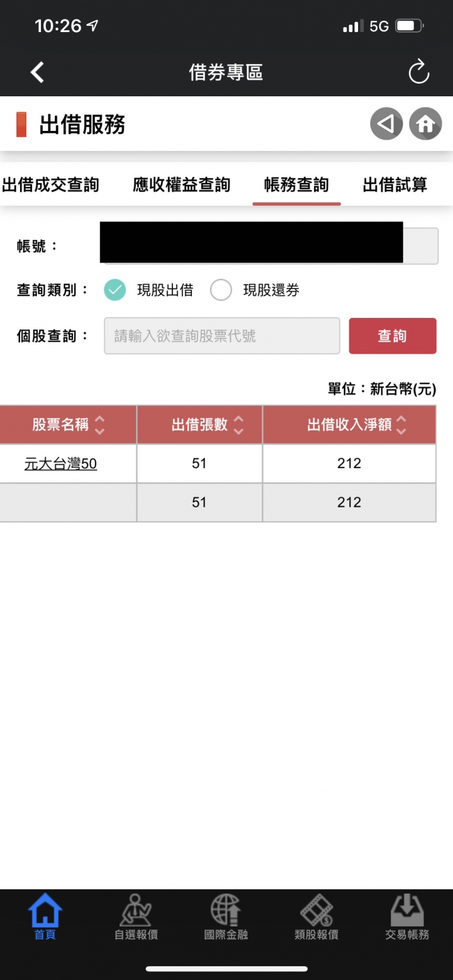Screen dimensions: 453x980
Task: Focus the stock code search field
Action: (222, 336)
